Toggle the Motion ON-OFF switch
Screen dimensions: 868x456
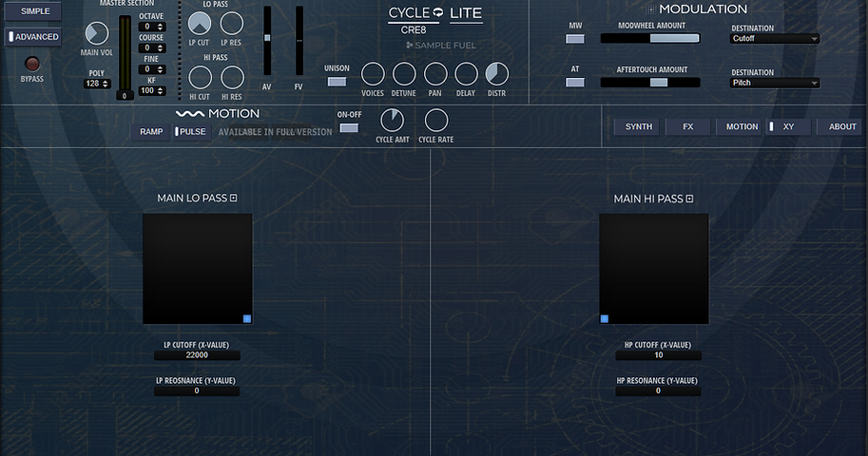click(349, 128)
